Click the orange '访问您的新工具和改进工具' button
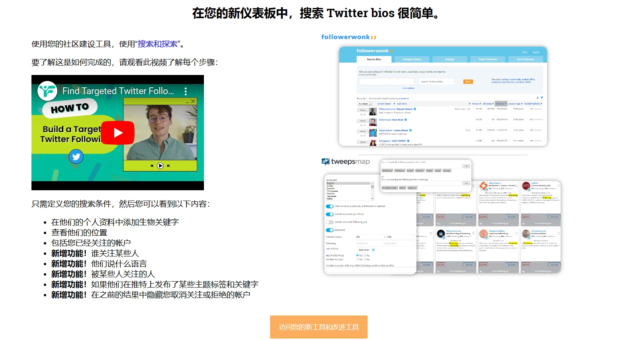The height and width of the screenshot is (341, 644). click(x=319, y=327)
